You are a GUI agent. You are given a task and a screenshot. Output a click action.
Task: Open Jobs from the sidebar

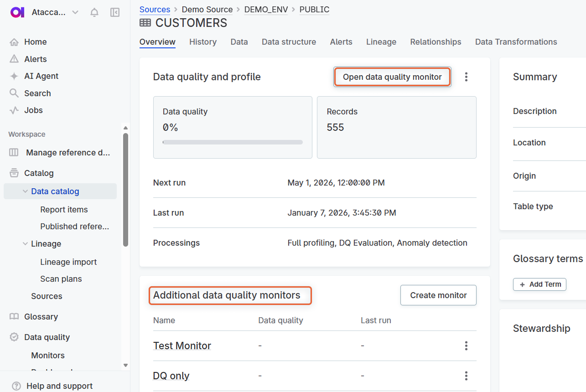pyautogui.click(x=33, y=110)
